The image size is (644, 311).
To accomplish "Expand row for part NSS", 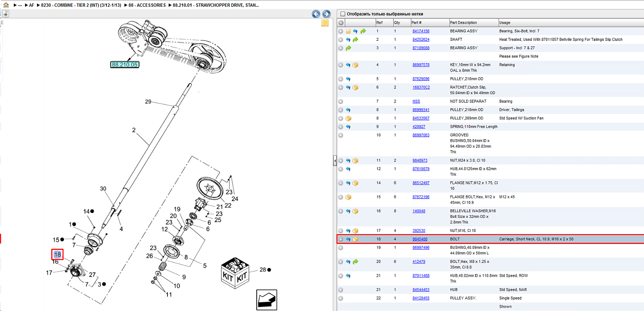I will 341,101.
